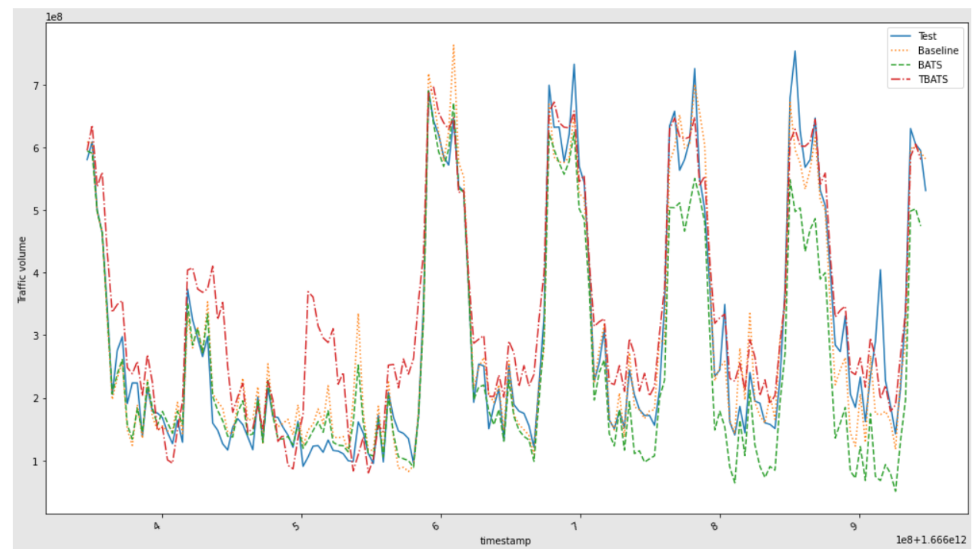Click the y-axis tick label 3
Viewport: 980px width, 559px height.
(x=36, y=336)
